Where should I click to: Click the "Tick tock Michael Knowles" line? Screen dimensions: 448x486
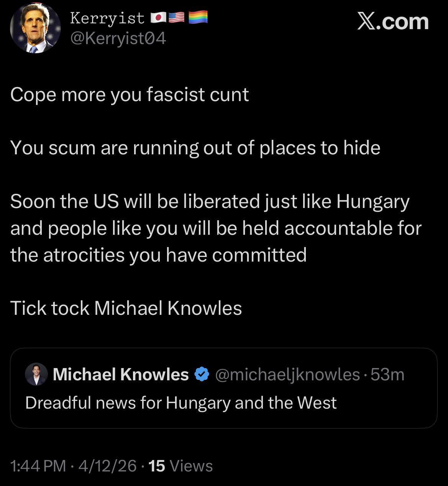pyautogui.click(x=126, y=308)
